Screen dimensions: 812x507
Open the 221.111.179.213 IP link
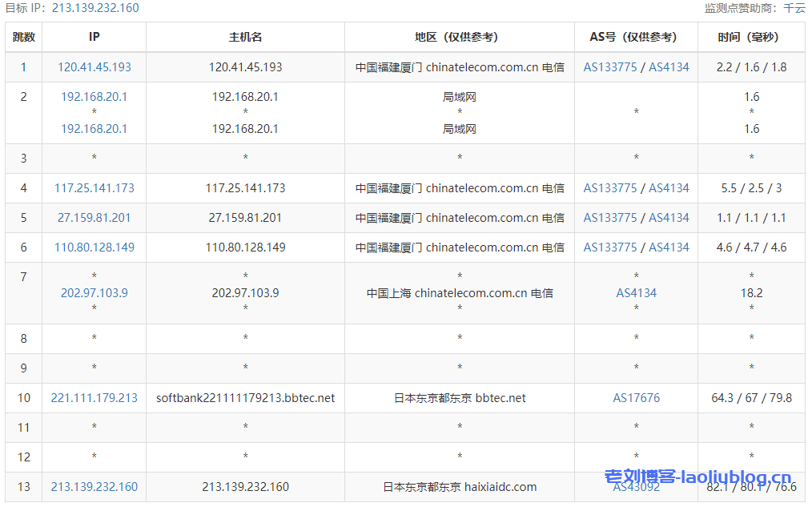tap(94, 398)
